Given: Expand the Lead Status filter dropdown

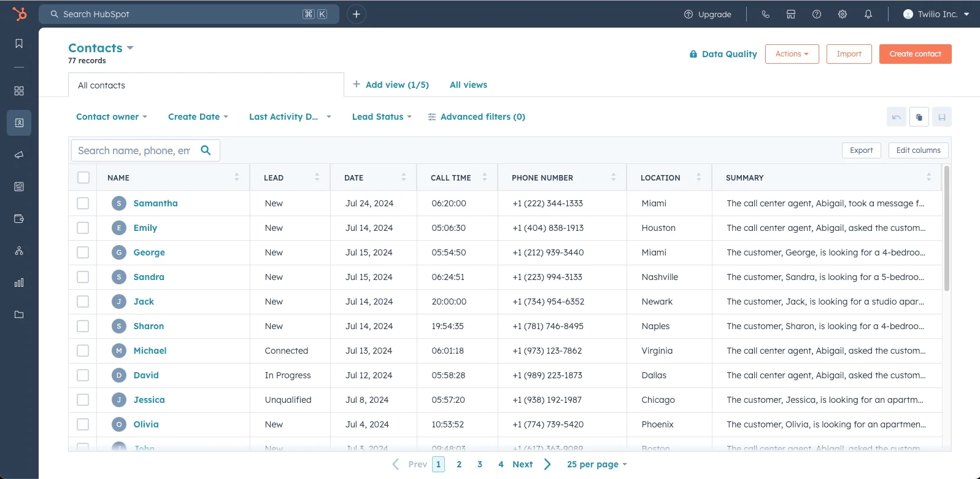Looking at the screenshot, I should 381,117.
